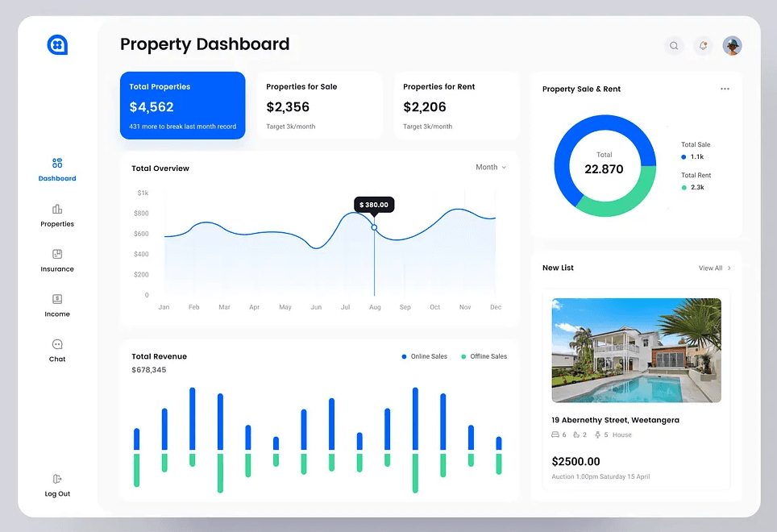Click the property type icon beside 5
The image size is (777, 532).
(597, 434)
